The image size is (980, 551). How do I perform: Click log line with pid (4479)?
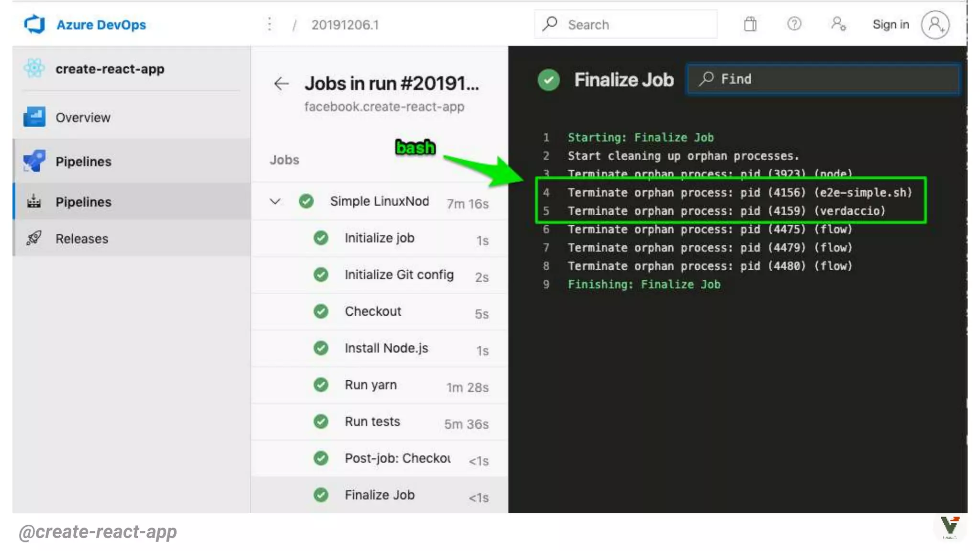pyautogui.click(x=710, y=248)
